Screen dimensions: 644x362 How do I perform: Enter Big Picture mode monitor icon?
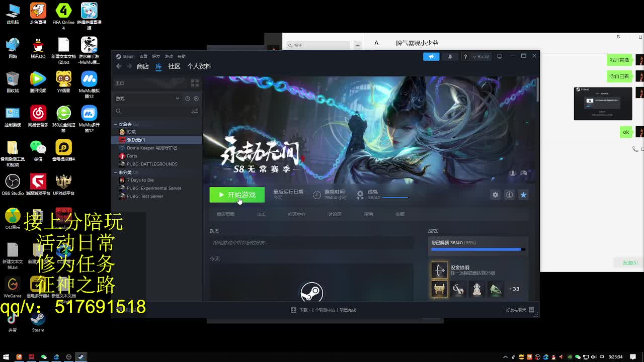(x=500, y=56)
